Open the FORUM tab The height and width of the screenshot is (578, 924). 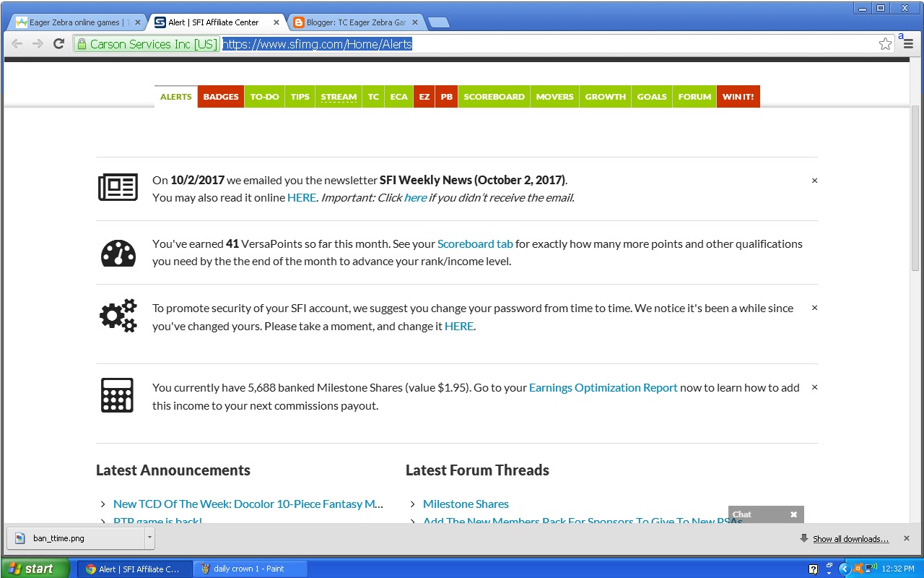[x=694, y=97]
